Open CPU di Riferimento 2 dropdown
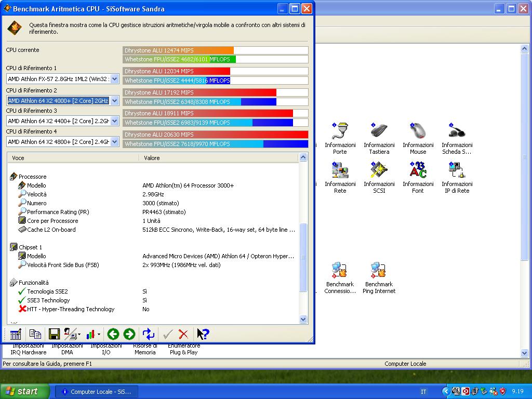Screen dimensions: 532x399 click(115, 101)
